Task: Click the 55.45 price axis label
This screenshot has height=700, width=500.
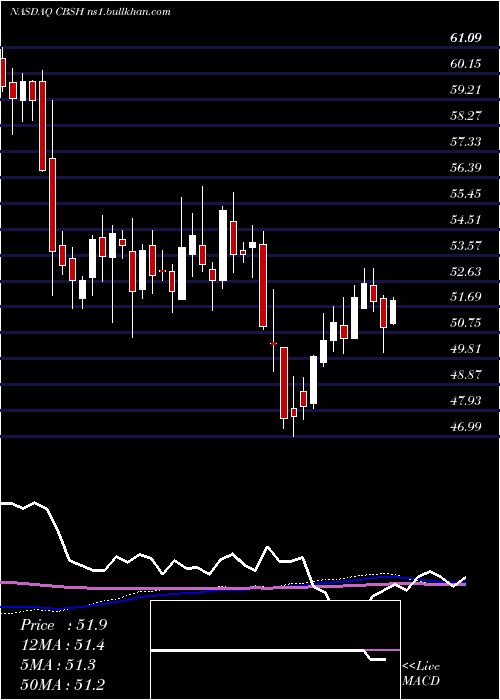Action: (x=466, y=194)
